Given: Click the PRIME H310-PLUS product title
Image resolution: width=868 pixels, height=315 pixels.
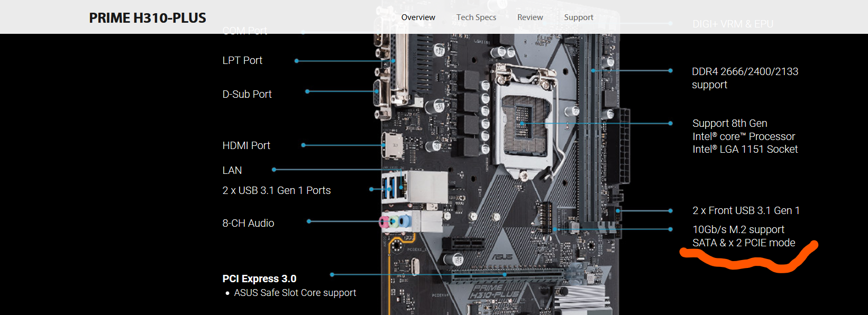Looking at the screenshot, I should coord(148,18).
